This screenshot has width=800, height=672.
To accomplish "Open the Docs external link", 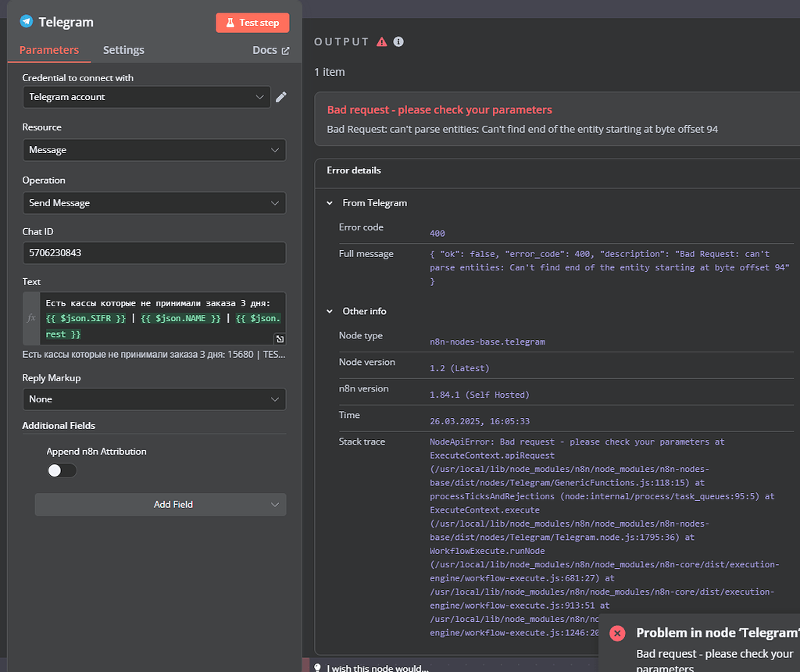I will 270,49.
